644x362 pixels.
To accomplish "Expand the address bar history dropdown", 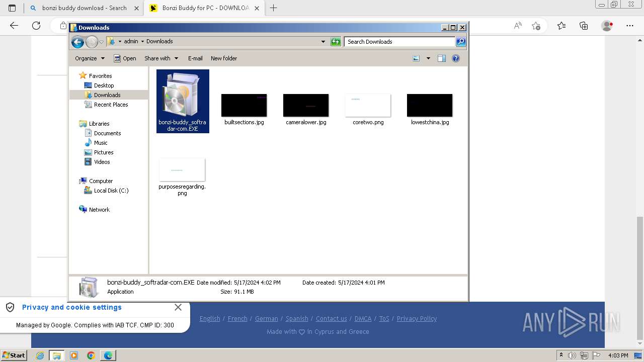I will pos(323,42).
